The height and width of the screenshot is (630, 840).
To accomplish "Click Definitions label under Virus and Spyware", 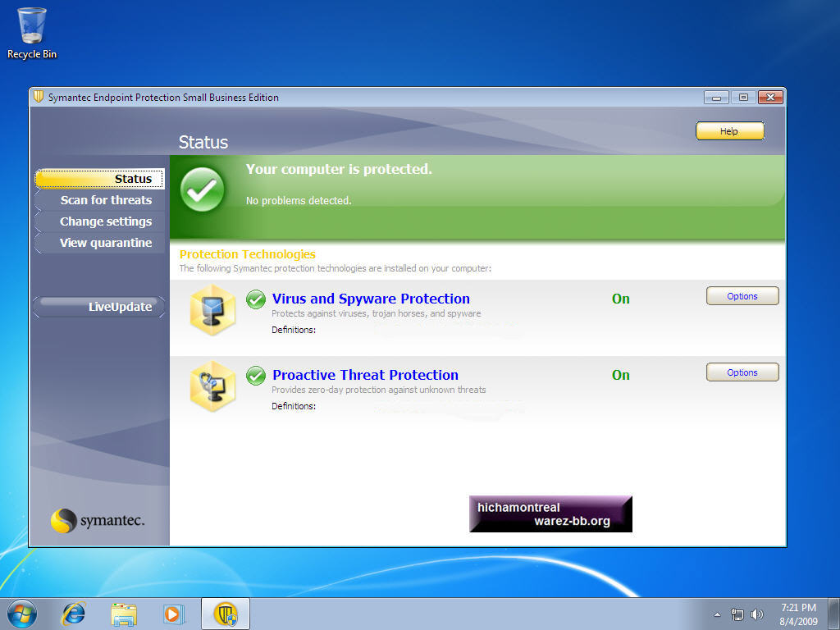I will [294, 330].
